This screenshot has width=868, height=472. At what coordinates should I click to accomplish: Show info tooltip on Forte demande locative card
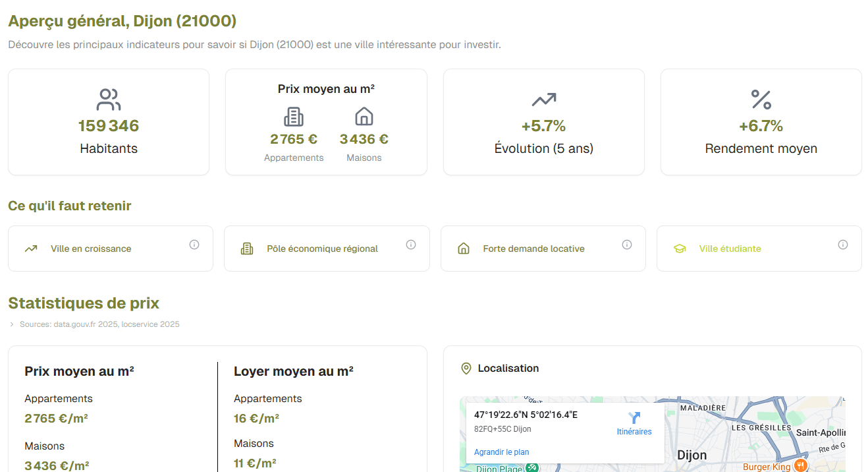(626, 244)
